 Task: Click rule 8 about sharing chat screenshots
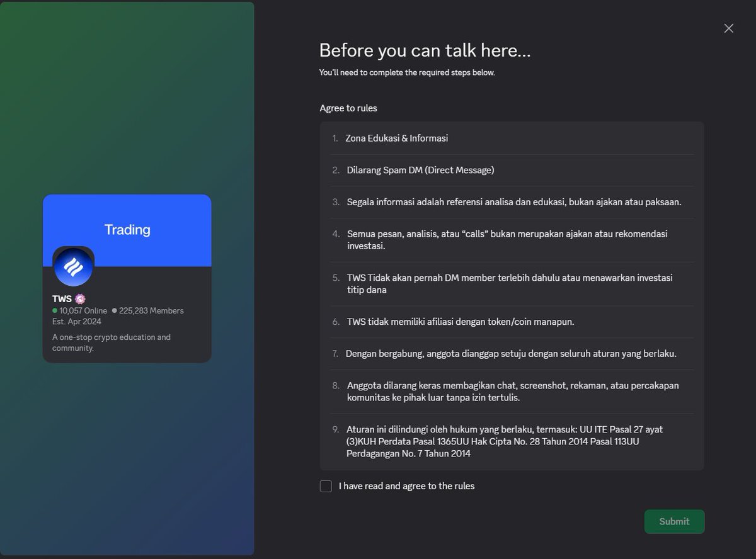513,392
